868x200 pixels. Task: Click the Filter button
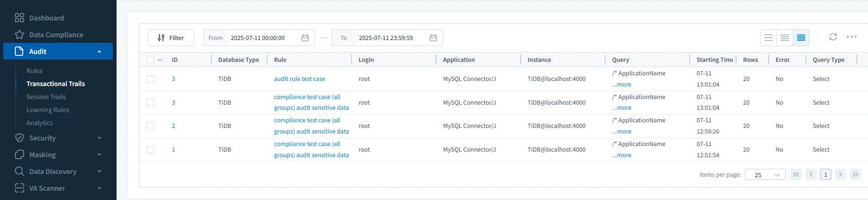pyautogui.click(x=170, y=38)
